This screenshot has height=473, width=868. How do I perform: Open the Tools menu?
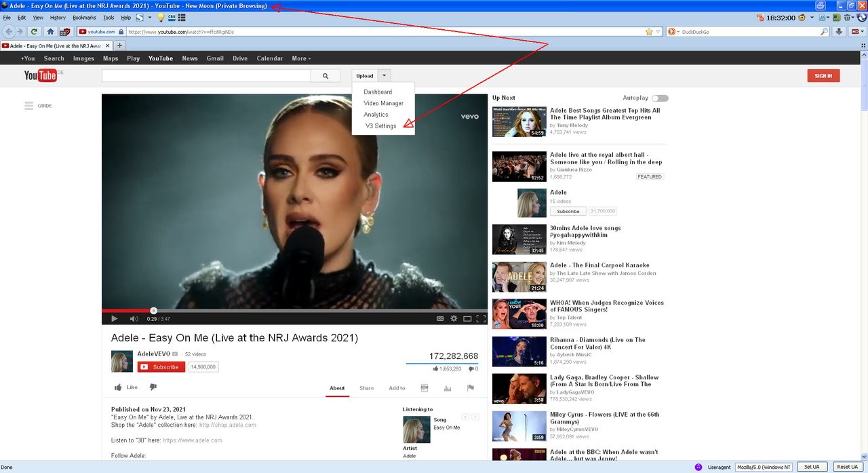pyautogui.click(x=108, y=18)
